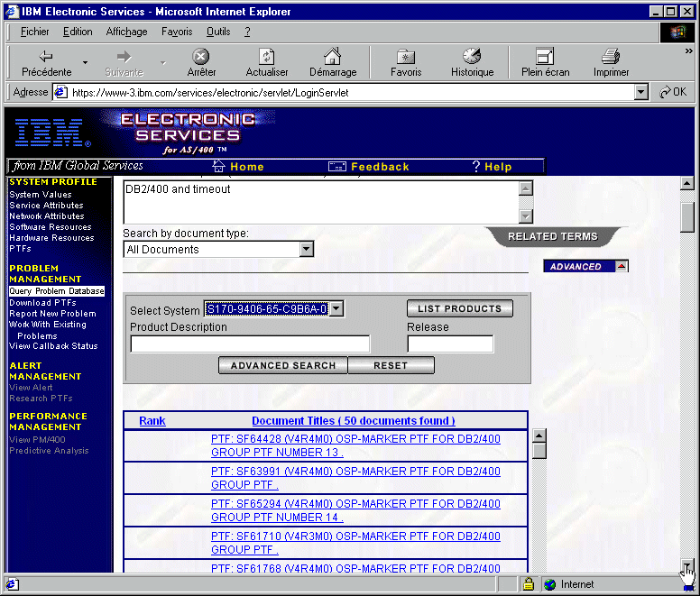This screenshot has width=700, height=596.
Task: Open the Outils menu
Action: coord(218,32)
